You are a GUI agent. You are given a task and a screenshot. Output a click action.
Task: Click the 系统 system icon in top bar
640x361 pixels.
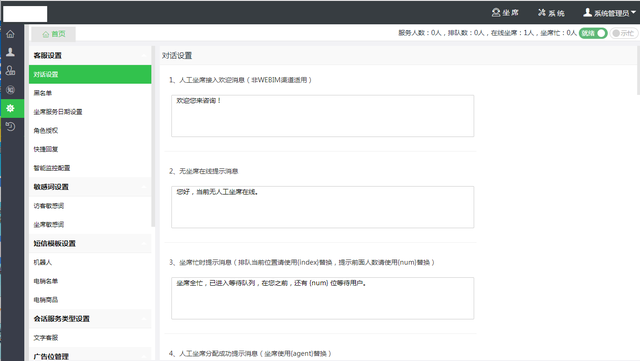551,13
